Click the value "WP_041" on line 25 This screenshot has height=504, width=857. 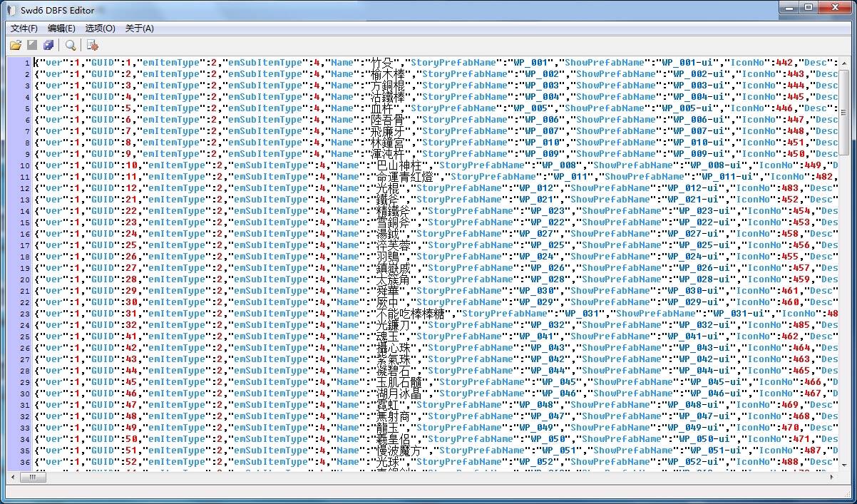[x=536, y=336]
